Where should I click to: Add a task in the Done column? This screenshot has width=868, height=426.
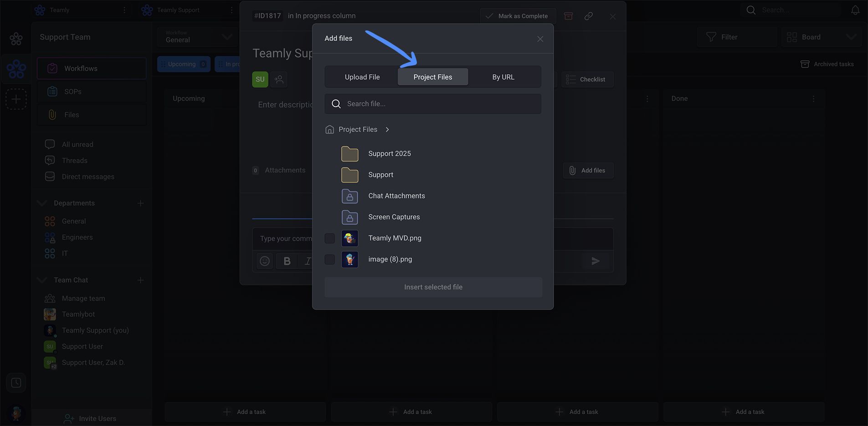point(744,412)
